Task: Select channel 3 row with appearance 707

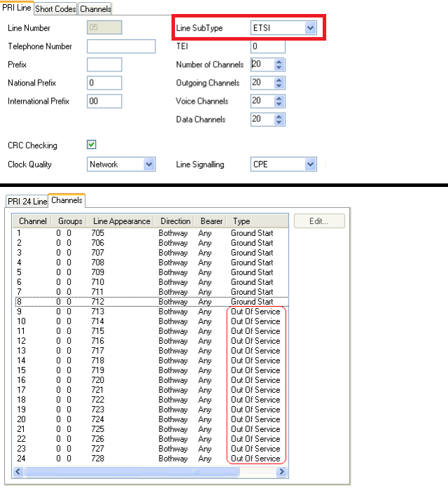Action: click(x=150, y=253)
